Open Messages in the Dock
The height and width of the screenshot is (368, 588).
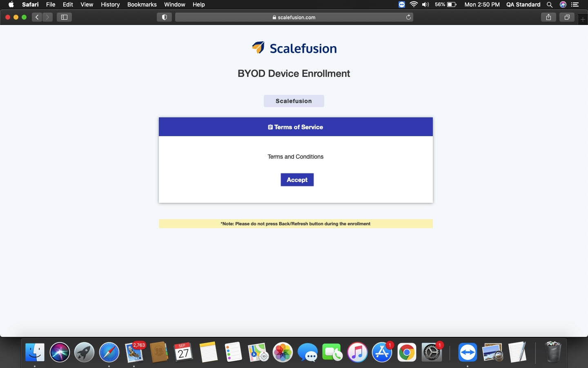pyautogui.click(x=307, y=352)
